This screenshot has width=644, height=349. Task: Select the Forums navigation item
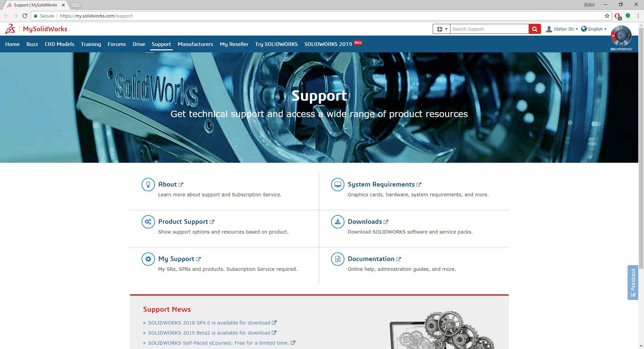117,44
